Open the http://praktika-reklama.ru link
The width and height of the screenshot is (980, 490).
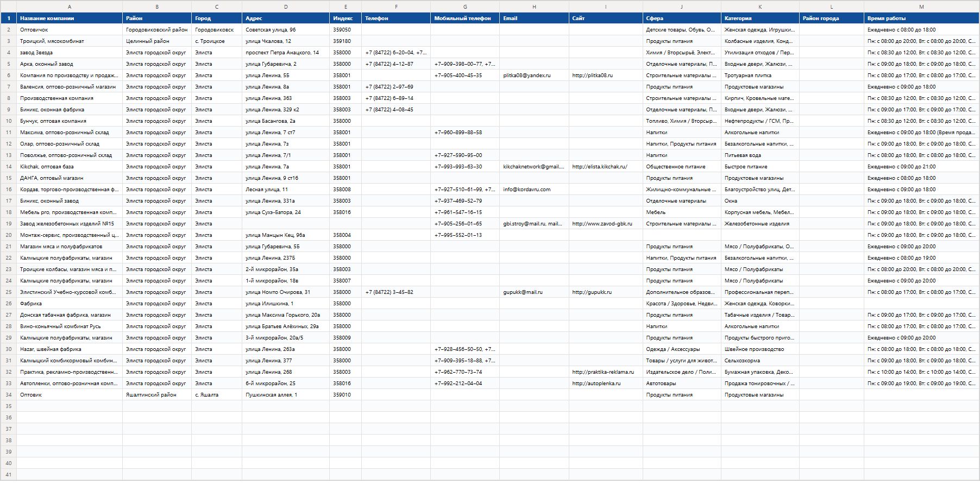[603, 372]
